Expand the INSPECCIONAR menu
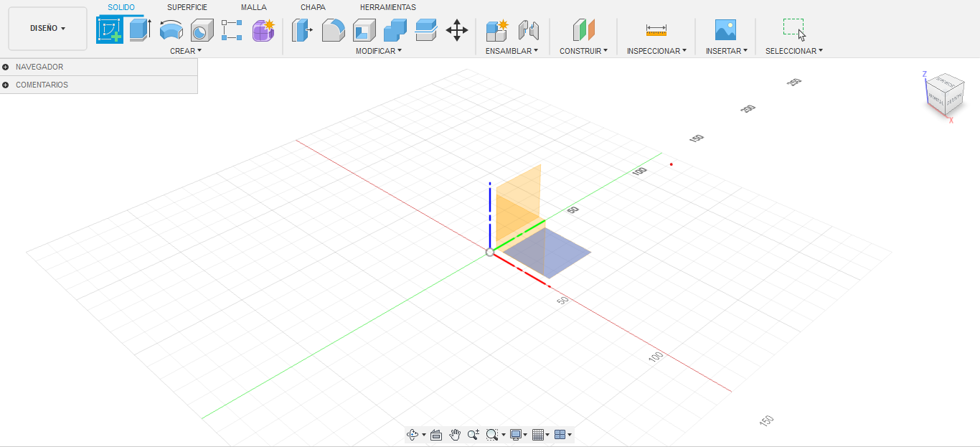The image size is (980, 447). (x=656, y=51)
